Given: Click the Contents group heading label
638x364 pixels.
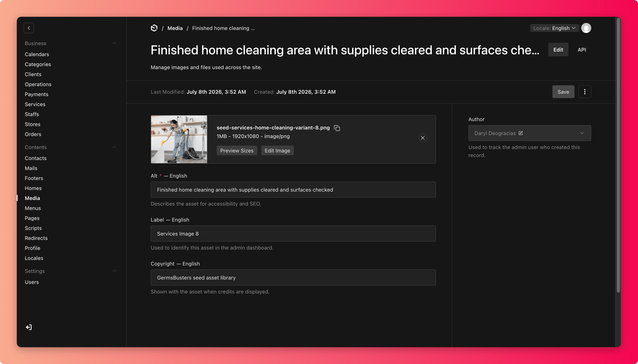Looking at the screenshot, I should (x=36, y=147).
